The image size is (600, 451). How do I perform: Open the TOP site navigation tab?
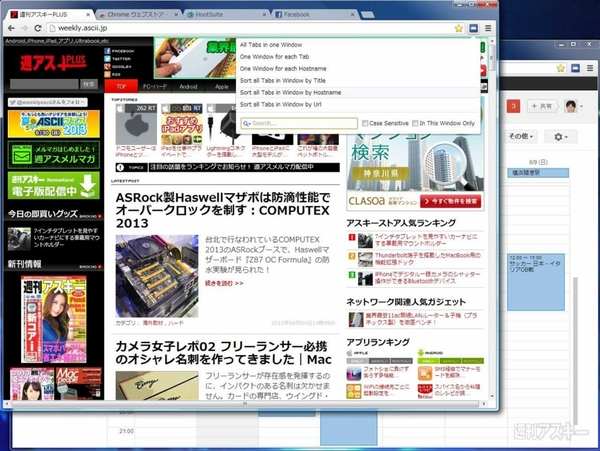121,86
